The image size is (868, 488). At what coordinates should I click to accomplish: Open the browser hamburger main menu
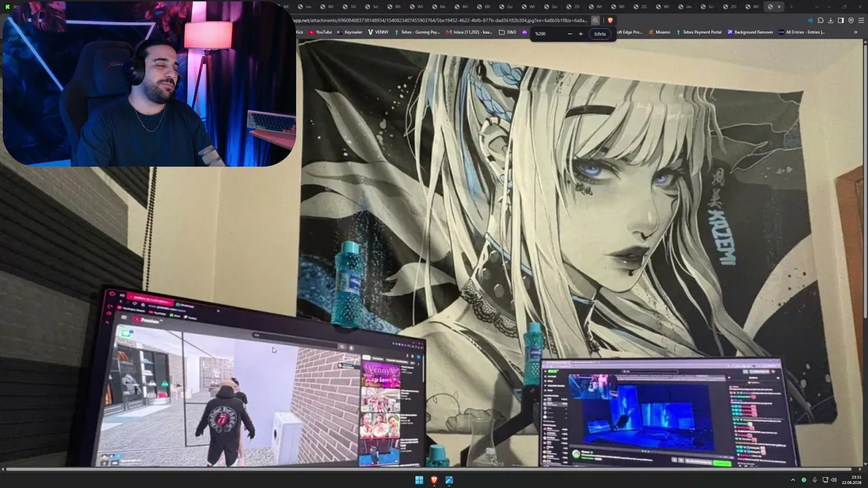860,20
